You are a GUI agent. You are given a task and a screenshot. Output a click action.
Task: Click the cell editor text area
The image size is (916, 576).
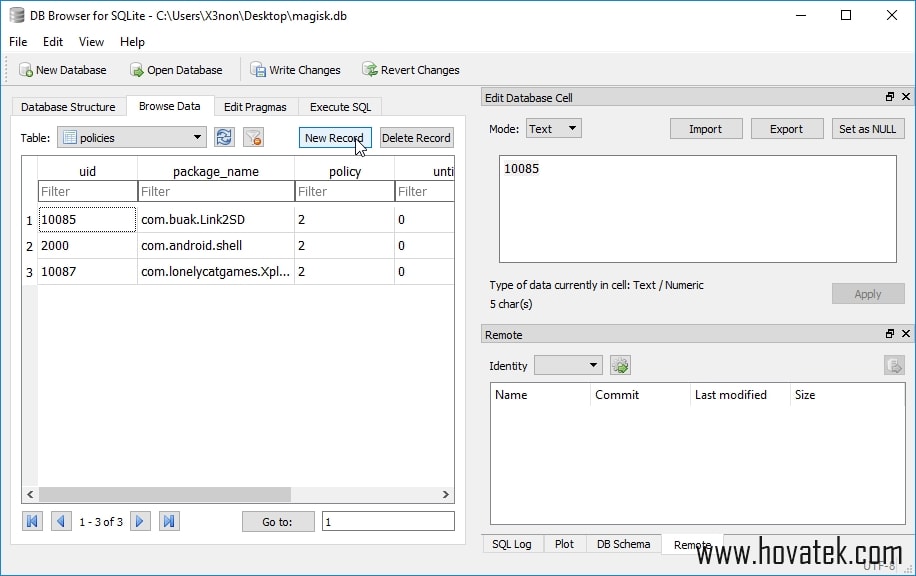coord(698,209)
